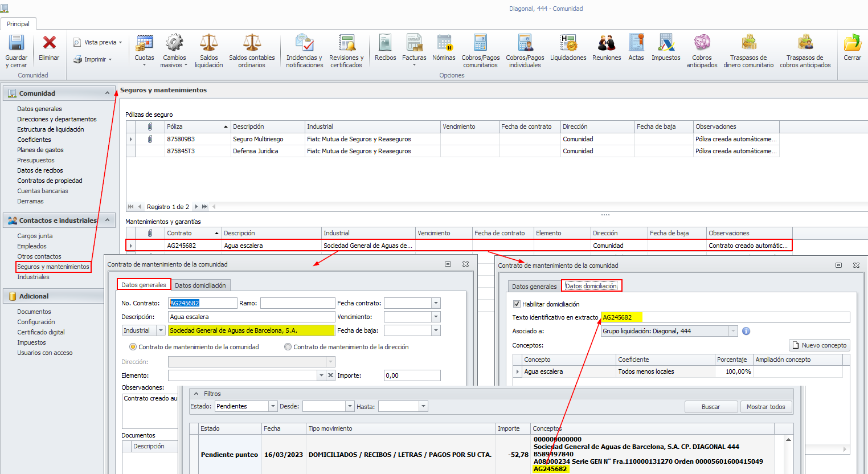Click the Guardar y cerrar icon
Image resolution: width=868 pixels, height=474 pixels.
pos(16,43)
